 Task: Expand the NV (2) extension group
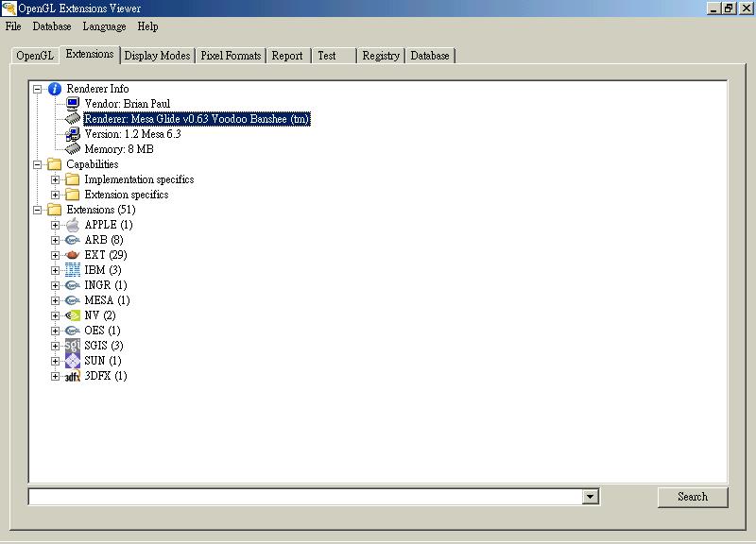56,315
